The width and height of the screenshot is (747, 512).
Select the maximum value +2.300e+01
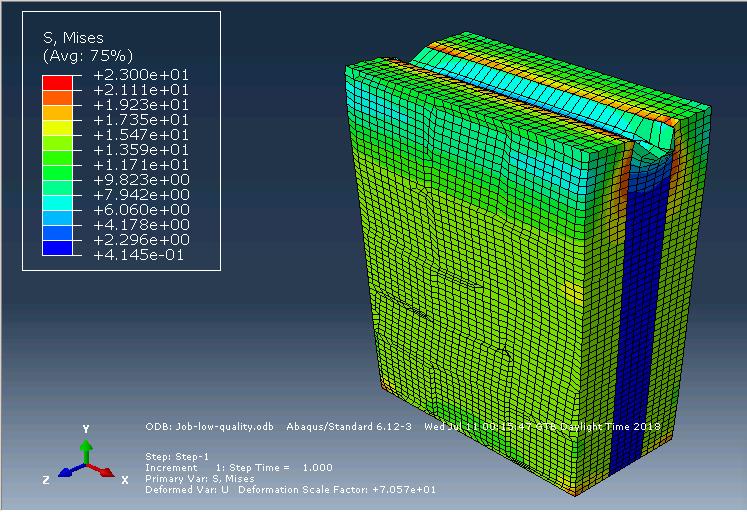141,75
